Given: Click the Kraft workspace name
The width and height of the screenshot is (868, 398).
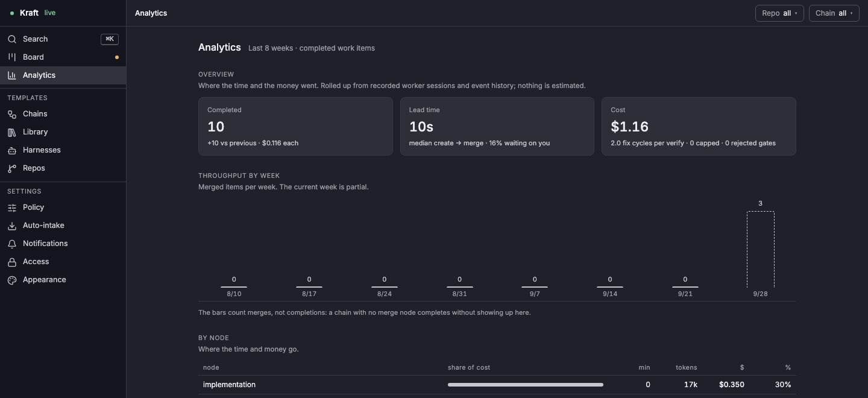Looking at the screenshot, I should tap(29, 13).
